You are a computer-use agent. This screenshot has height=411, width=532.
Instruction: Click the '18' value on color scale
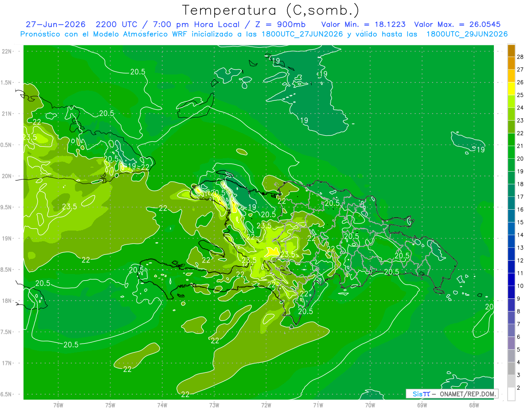(520, 184)
